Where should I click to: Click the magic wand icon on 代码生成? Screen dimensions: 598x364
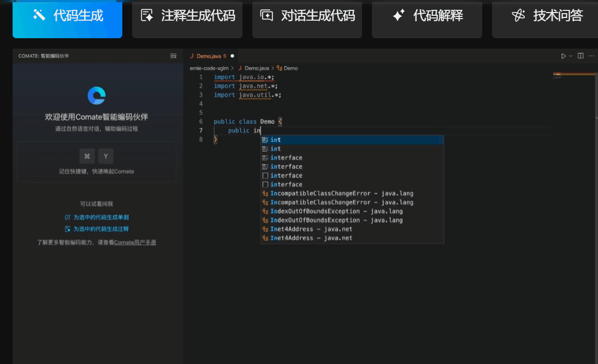tap(39, 15)
